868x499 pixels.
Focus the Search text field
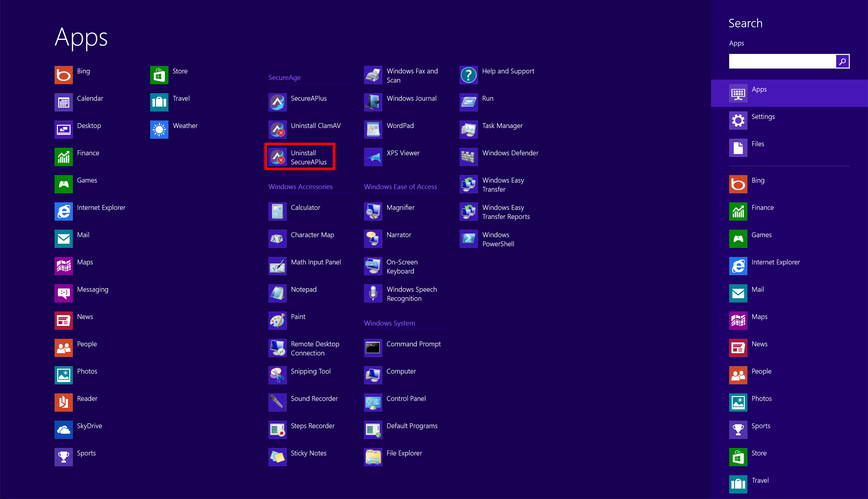(x=782, y=61)
